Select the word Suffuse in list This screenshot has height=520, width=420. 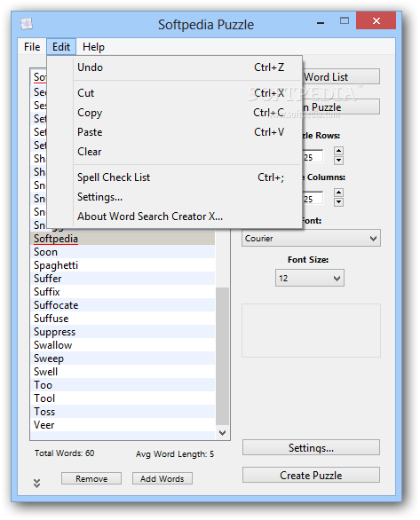123,319
